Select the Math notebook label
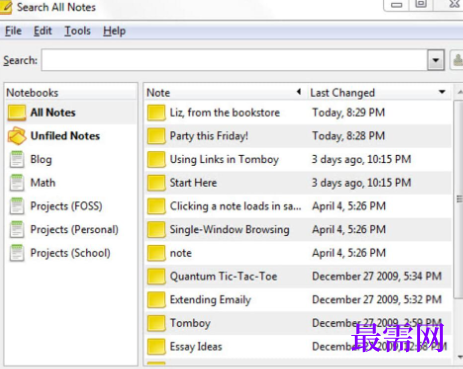 tap(43, 182)
